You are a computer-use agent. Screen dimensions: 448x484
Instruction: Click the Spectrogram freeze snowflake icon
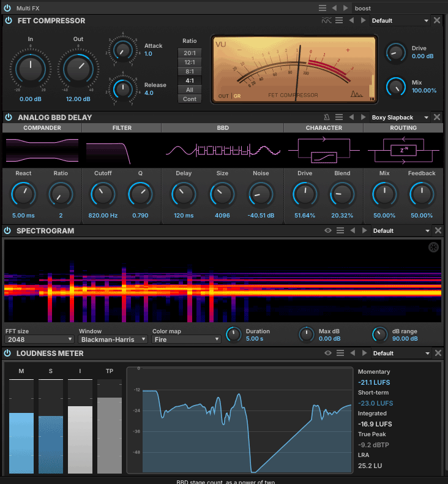pyautogui.click(x=433, y=248)
